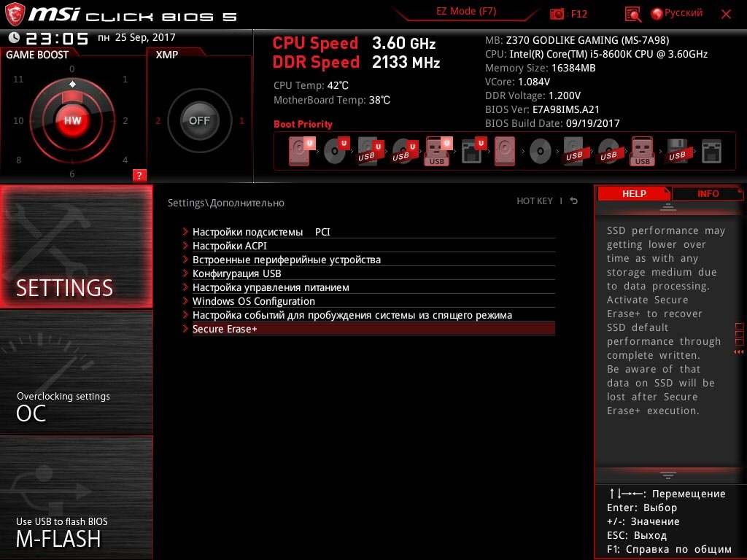
Task: Close the BIOS with the red X
Action: 726,15
